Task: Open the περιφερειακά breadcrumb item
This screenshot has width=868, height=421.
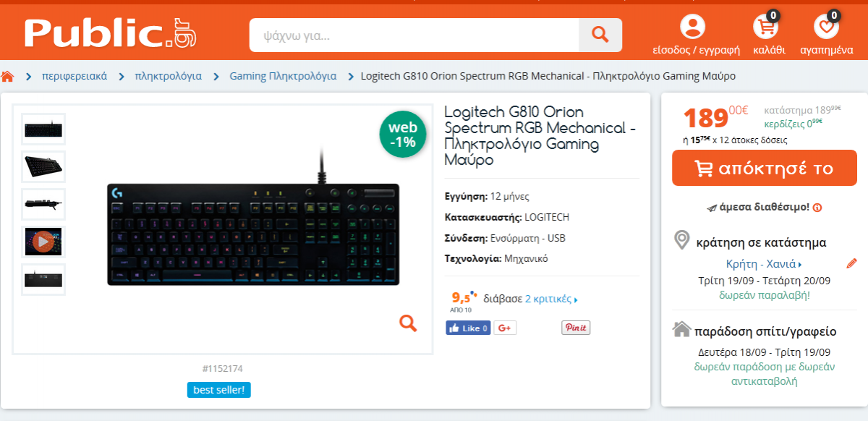Action: click(x=75, y=76)
